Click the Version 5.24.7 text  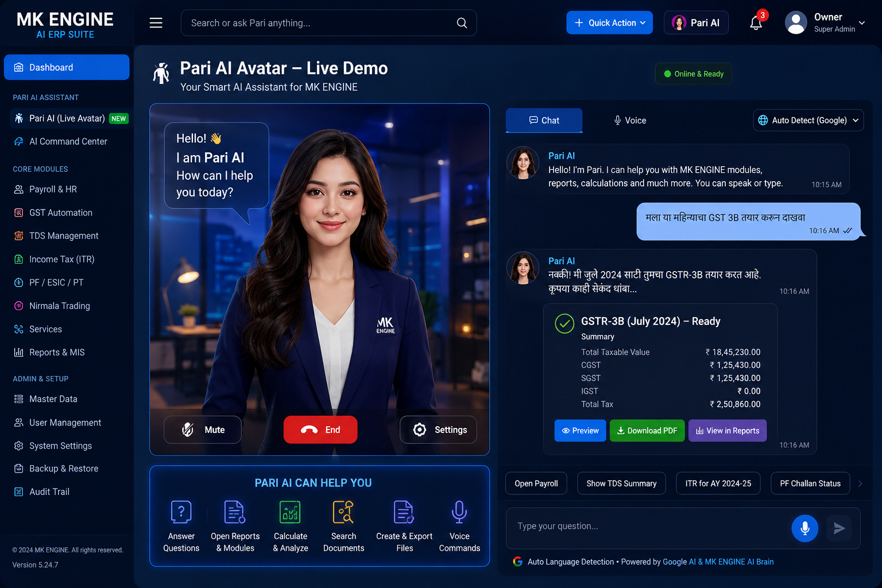35,565
